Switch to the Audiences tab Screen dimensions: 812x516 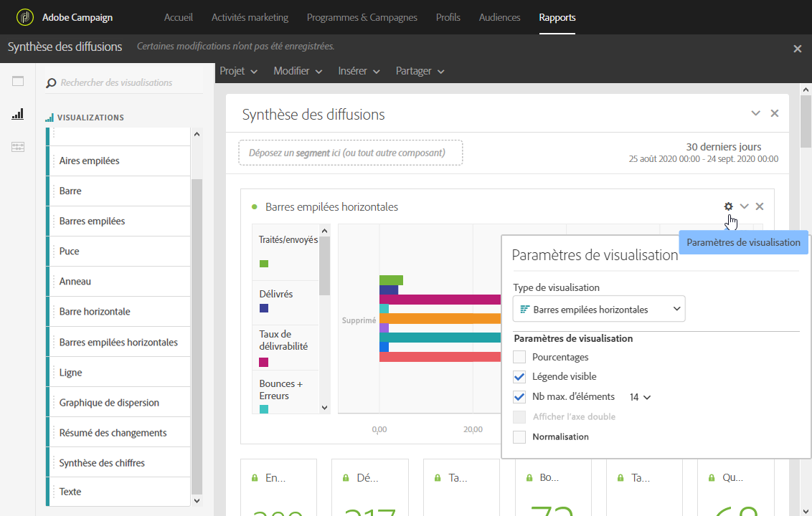click(x=499, y=17)
